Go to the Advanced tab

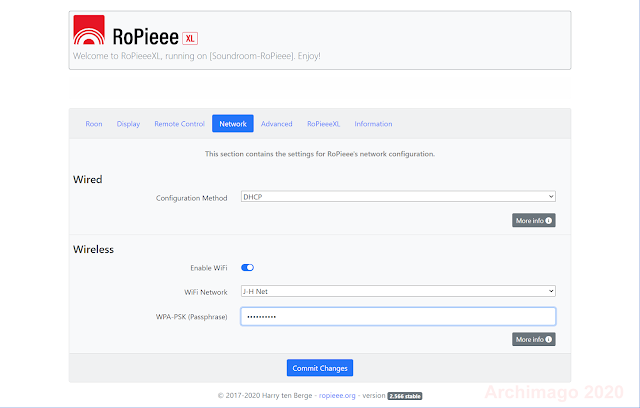276,124
